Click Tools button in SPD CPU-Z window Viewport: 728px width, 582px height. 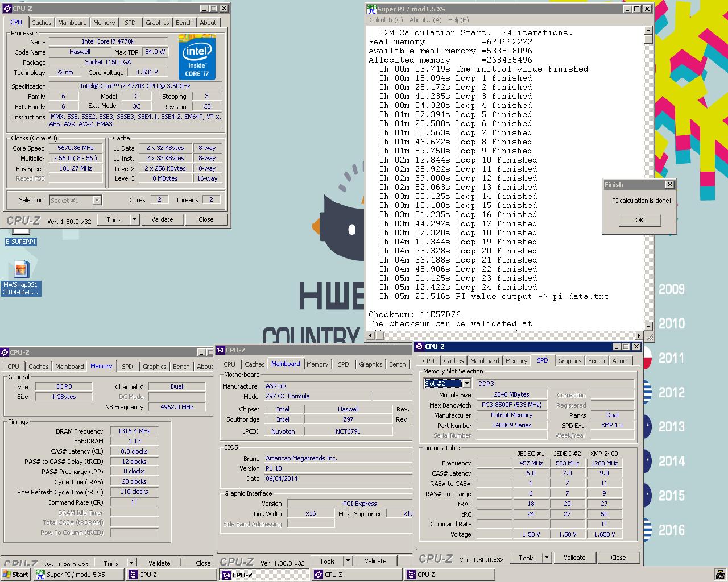click(526, 558)
